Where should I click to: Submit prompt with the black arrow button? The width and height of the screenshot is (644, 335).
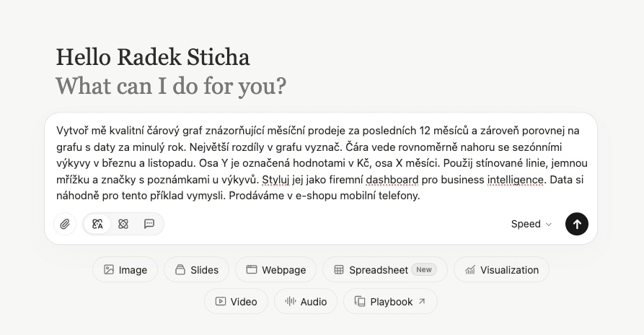click(x=577, y=224)
